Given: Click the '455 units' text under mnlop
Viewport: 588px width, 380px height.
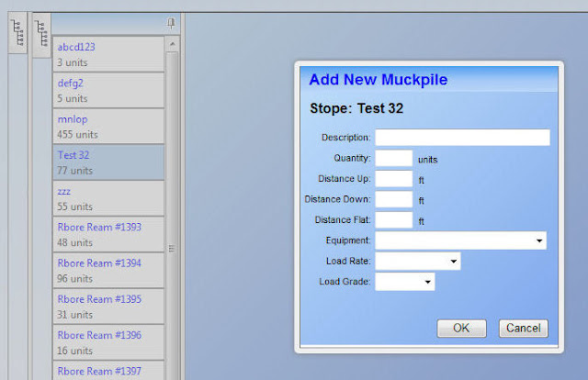Looking at the screenshot, I should (x=77, y=135).
